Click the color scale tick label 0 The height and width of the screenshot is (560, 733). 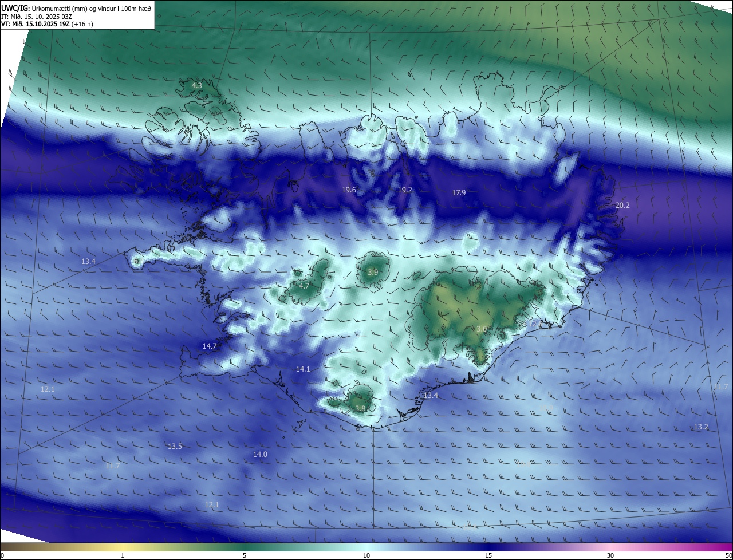tap(2, 555)
